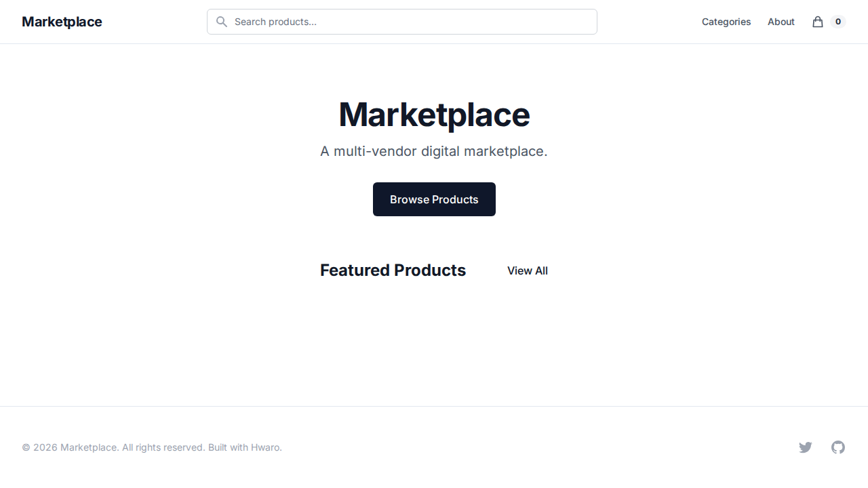
Task: Select the Browse Products call-to-action
Action: (x=434, y=199)
